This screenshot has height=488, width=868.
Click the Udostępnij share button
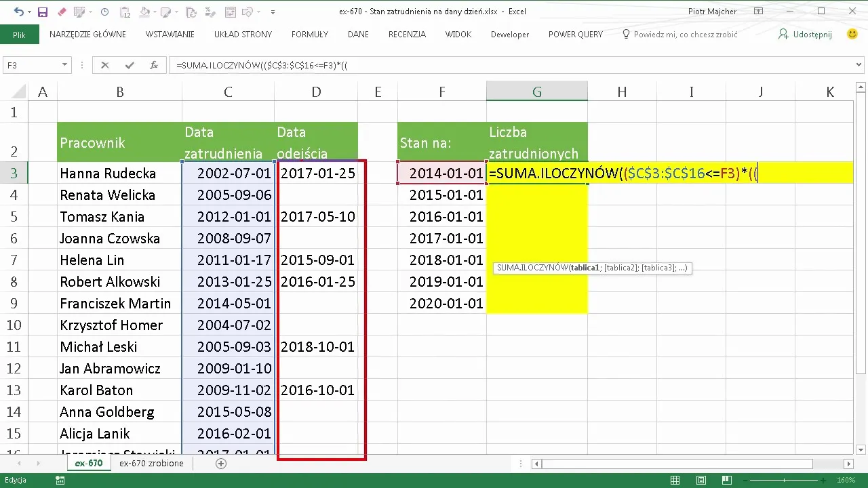coord(805,34)
